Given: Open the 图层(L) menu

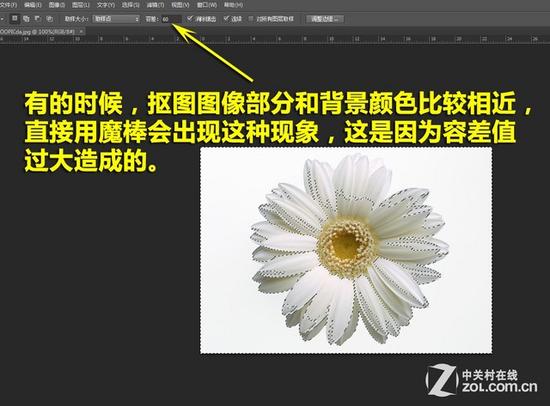Looking at the screenshot, I should (x=81, y=5).
